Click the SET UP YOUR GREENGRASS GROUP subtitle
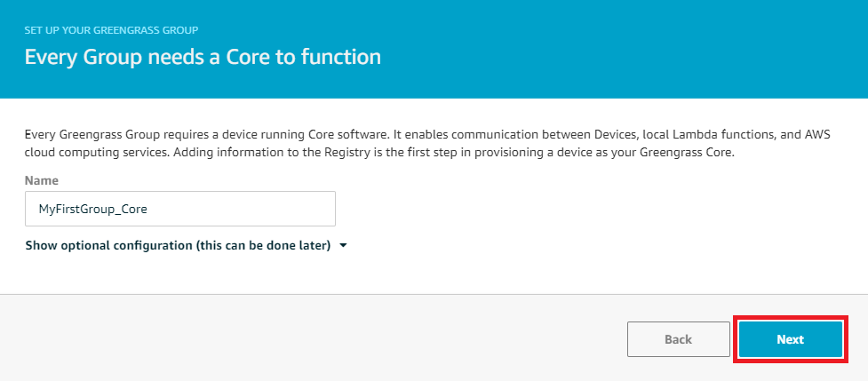 (x=111, y=30)
